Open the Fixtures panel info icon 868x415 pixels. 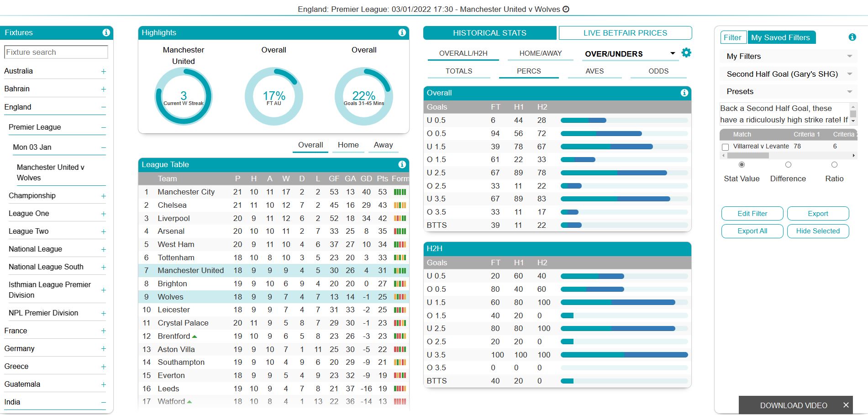pyautogui.click(x=106, y=32)
